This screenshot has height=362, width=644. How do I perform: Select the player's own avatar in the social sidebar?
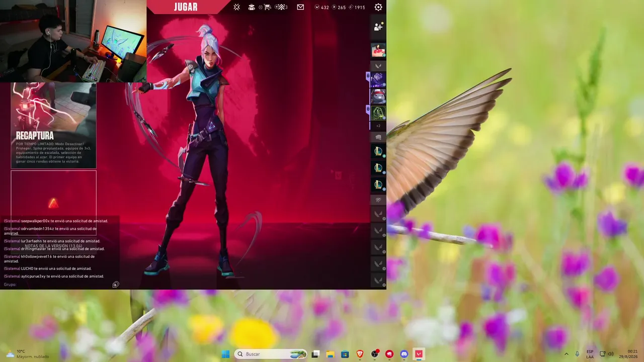pyautogui.click(x=378, y=50)
